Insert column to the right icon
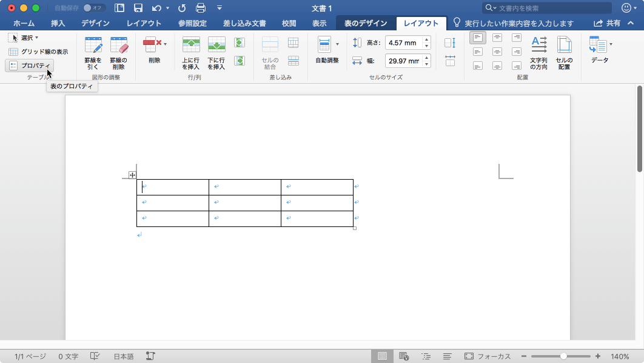This screenshot has width=644, height=363. (x=240, y=61)
